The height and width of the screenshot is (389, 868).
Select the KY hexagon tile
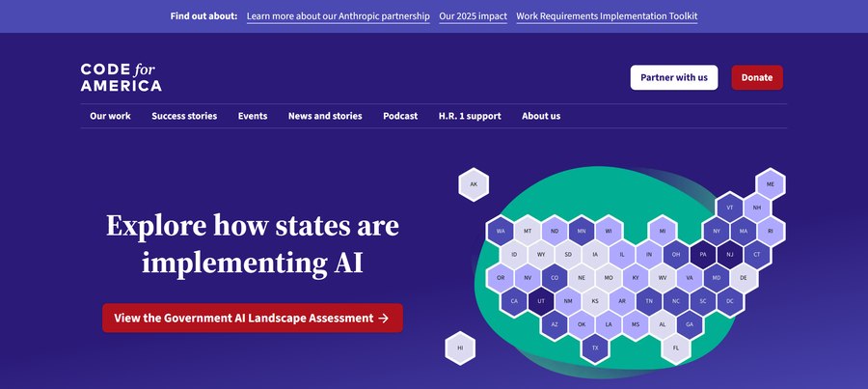pyautogui.click(x=636, y=278)
